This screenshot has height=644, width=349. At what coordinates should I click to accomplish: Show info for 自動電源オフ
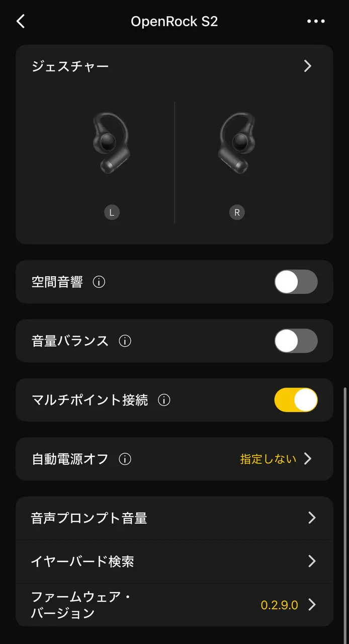pos(125,459)
